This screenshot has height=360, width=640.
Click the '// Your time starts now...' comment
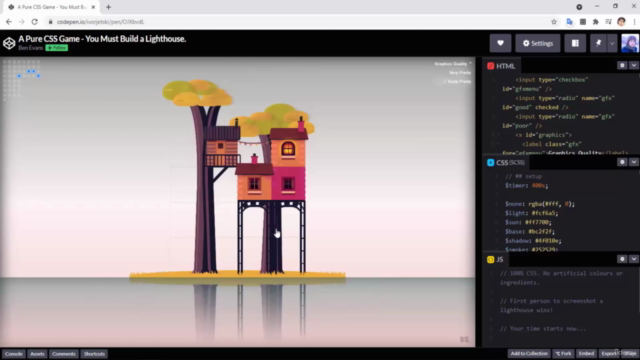(x=543, y=329)
